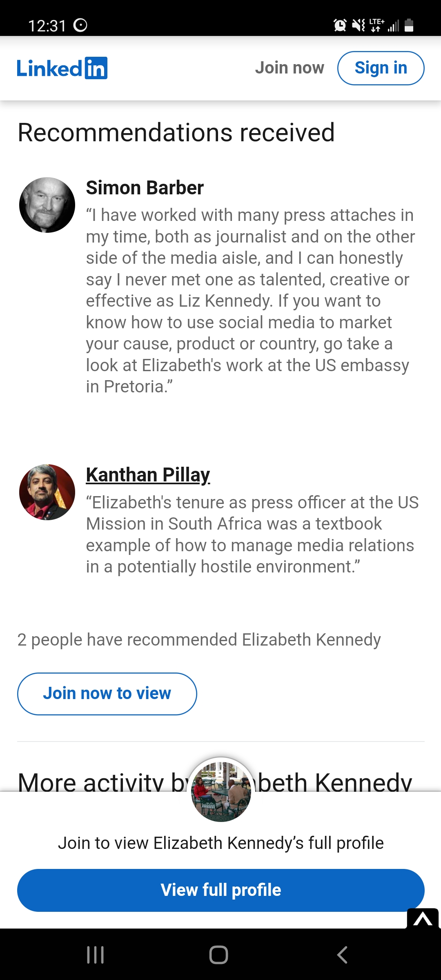Tap the alarm icon in status bar

(x=340, y=25)
